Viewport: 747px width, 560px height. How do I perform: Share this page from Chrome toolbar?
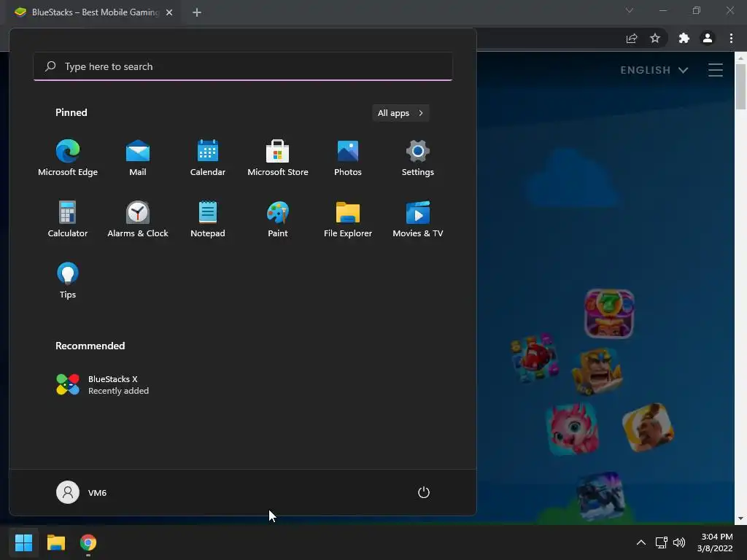(632, 38)
